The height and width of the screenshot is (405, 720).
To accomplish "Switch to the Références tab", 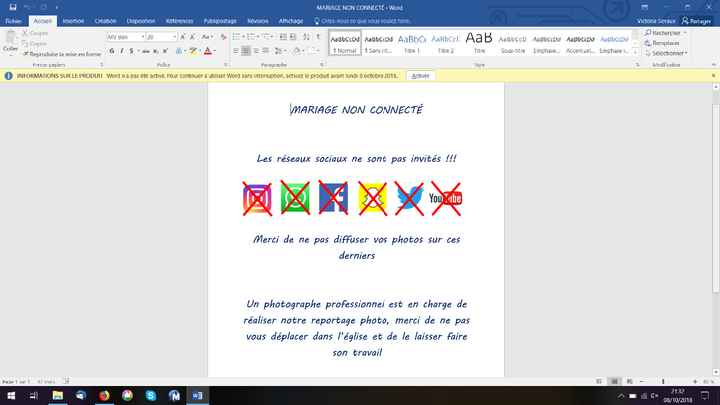I will [179, 21].
